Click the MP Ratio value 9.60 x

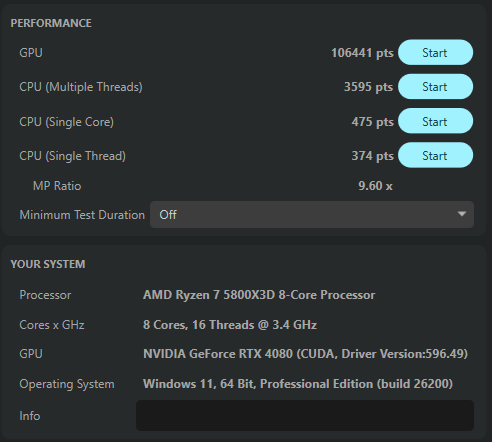[375, 186]
